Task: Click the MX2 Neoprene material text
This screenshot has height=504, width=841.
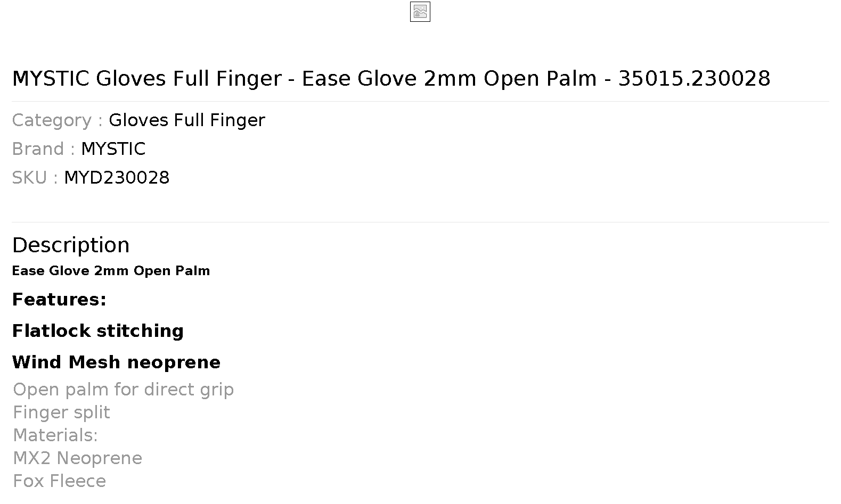Action: (77, 458)
